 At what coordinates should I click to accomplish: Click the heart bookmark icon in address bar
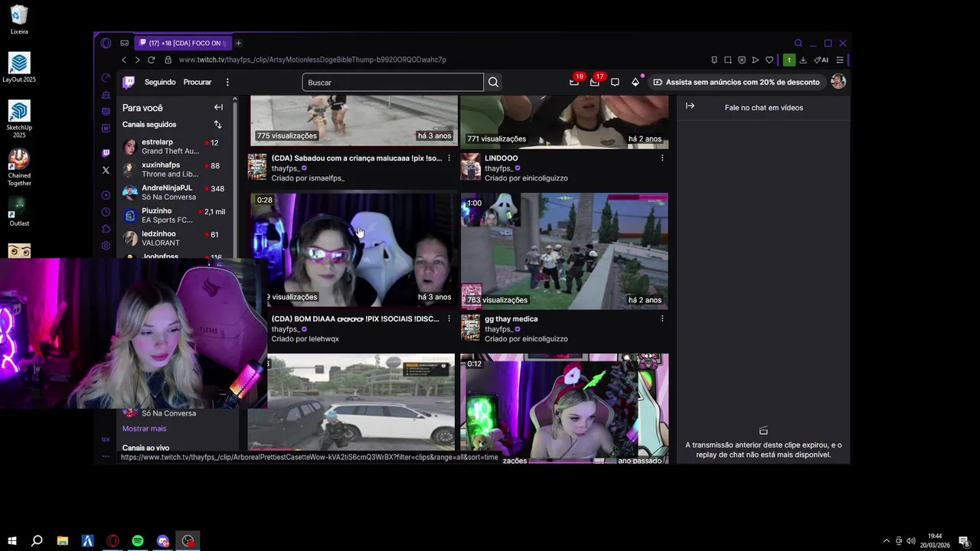(769, 60)
